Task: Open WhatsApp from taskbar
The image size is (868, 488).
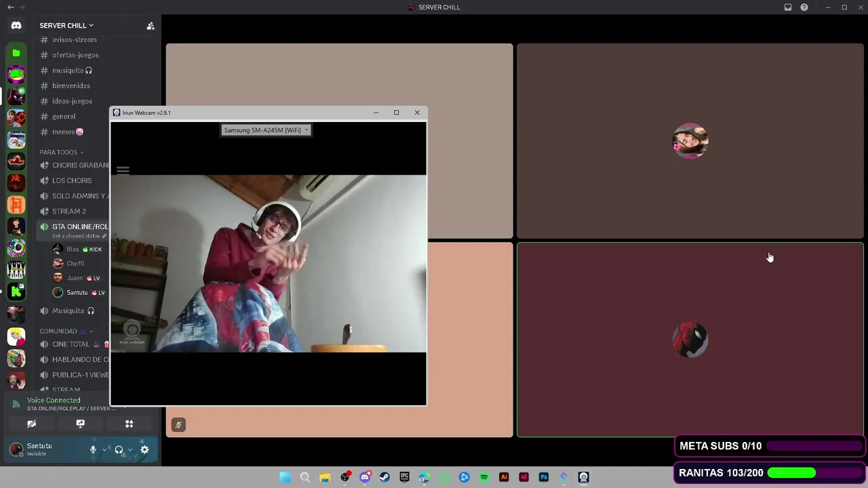Action: pos(444,477)
